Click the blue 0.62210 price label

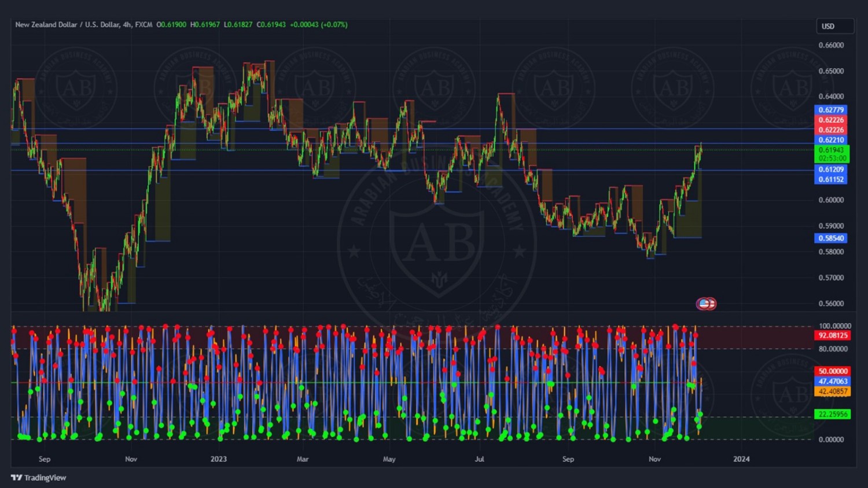(830, 140)
